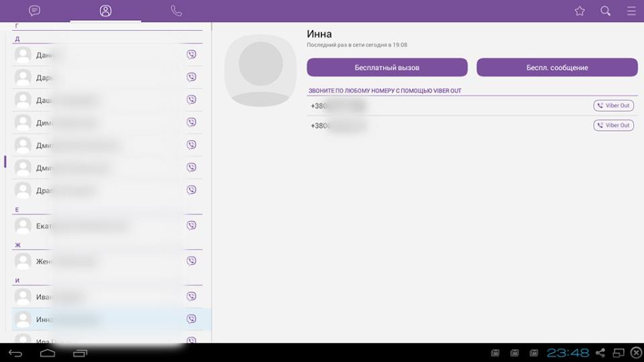644x362 pixels.
Task: Open Android recent apps button
Action: tap(80, 353)
